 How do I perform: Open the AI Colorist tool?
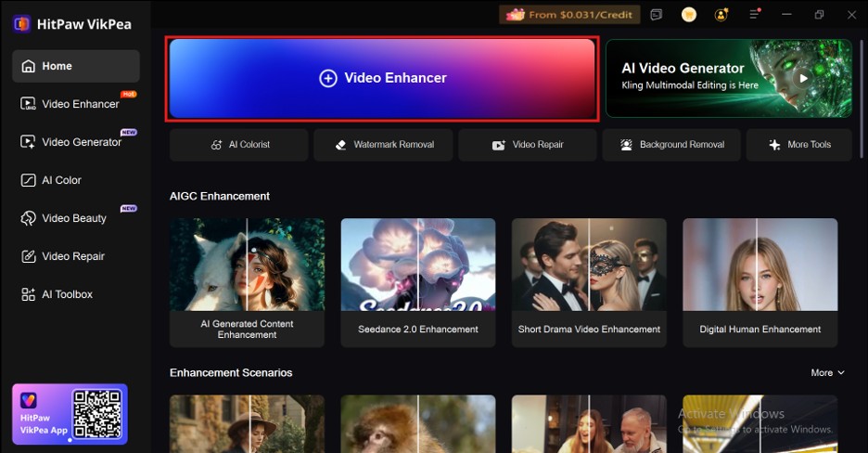click(x=238, y=145)
